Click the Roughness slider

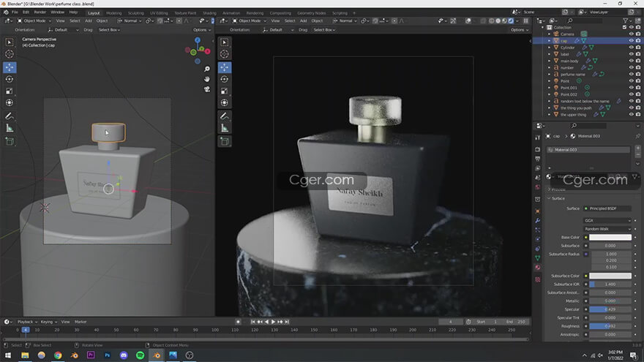610,326
